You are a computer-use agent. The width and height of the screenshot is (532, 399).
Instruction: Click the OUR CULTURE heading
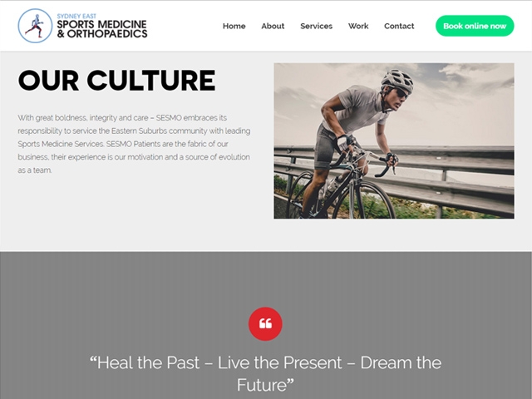pos(116,81)
